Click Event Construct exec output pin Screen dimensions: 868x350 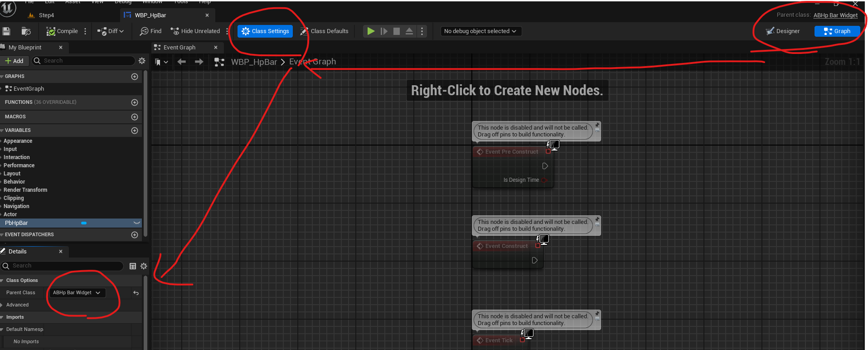click(534, 260)
